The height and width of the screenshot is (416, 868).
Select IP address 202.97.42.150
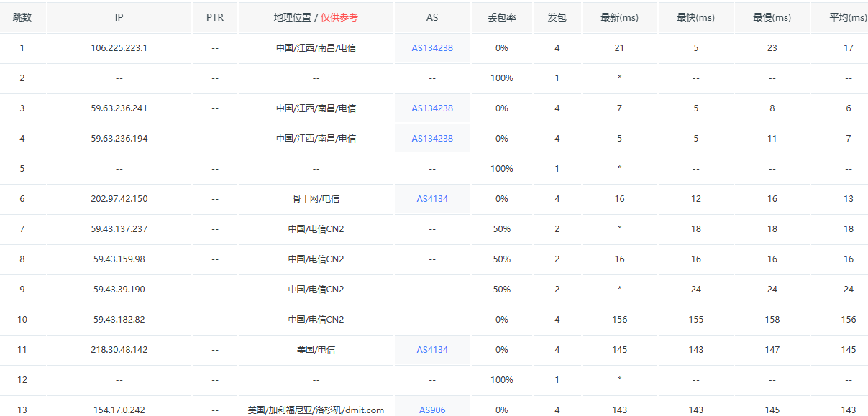click(119, 199)
